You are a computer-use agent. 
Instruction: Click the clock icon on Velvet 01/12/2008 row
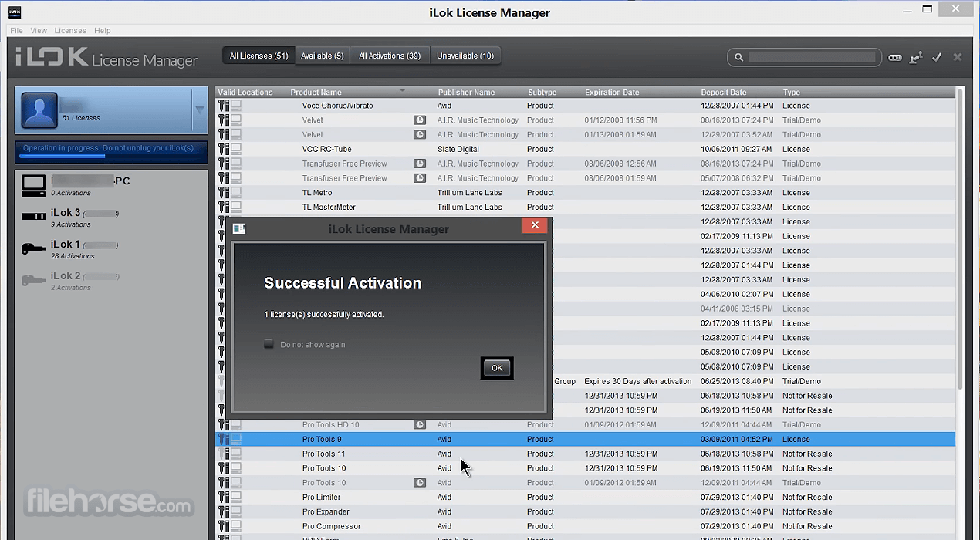pyautogui.click(x=420, y=120)
